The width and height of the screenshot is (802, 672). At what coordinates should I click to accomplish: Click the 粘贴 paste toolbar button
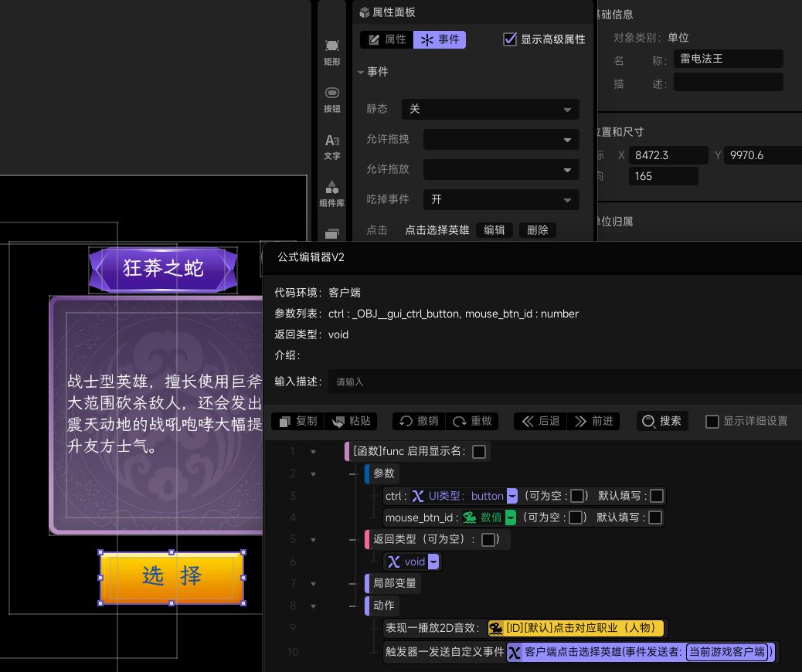pos(351,421)
